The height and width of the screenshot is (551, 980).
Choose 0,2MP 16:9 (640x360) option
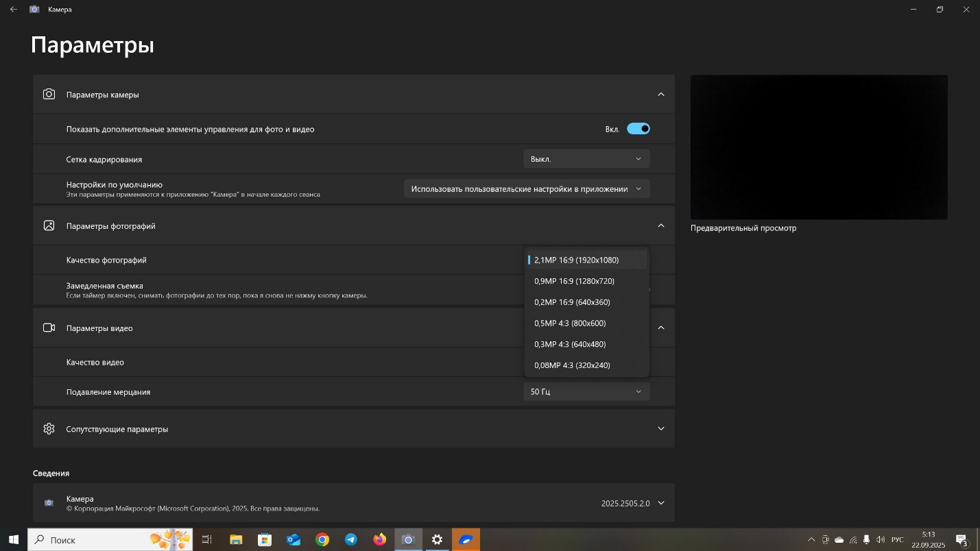point(586,302)
